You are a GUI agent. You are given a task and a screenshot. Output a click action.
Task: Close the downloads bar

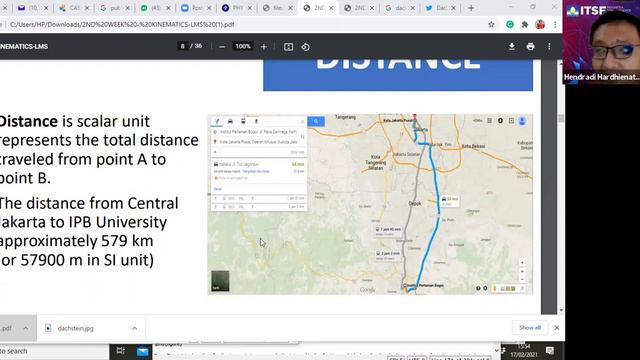556,328
